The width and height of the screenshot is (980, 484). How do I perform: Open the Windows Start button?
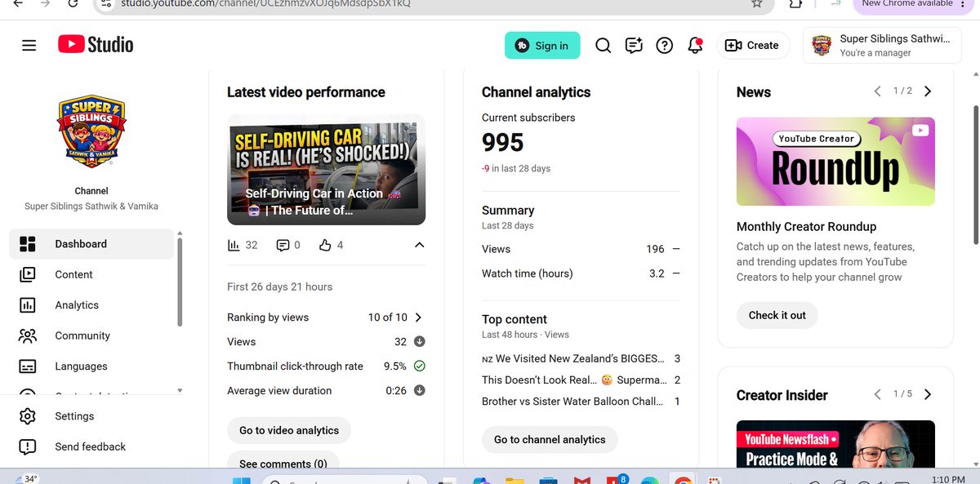pyautogui.click(x=242, y=480)
